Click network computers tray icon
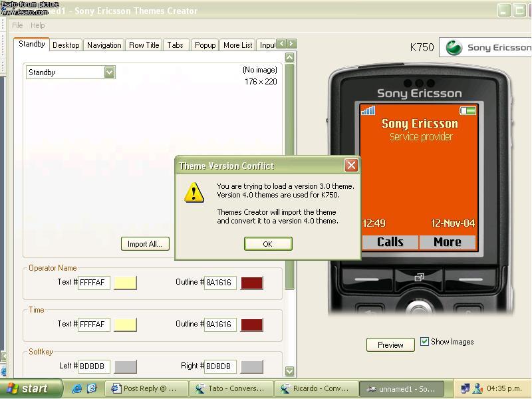This screenshot has height=399, width=532. (465, 388)
